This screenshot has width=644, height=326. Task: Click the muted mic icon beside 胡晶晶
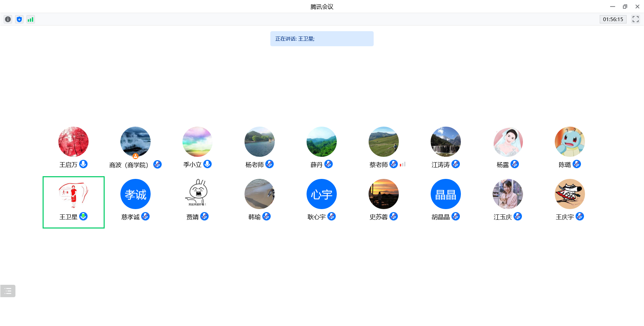click(455, 216)
